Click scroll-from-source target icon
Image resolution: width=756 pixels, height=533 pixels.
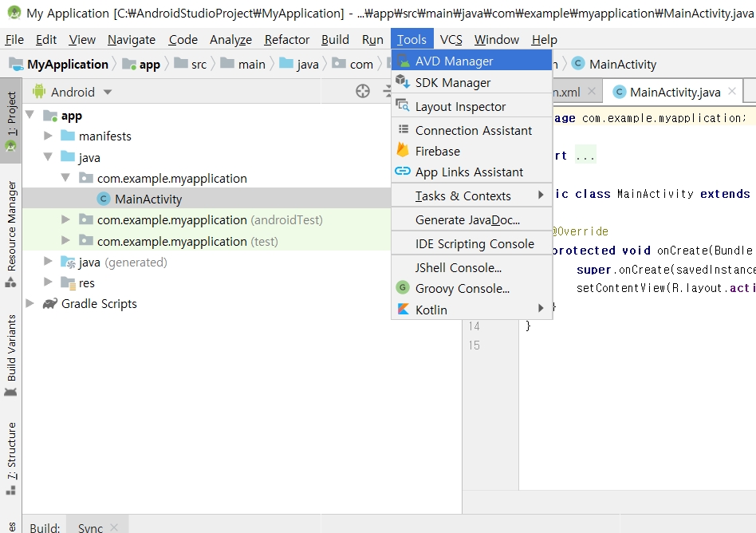pos(363,91)
